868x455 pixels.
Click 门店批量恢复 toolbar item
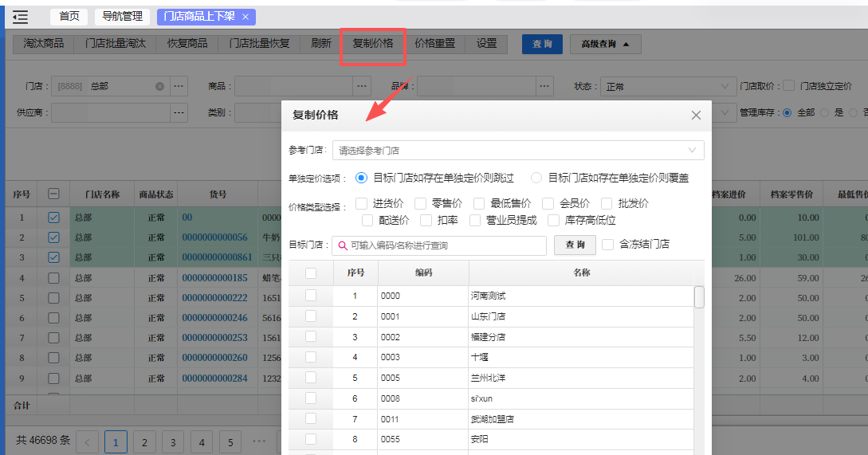point(259,44)
